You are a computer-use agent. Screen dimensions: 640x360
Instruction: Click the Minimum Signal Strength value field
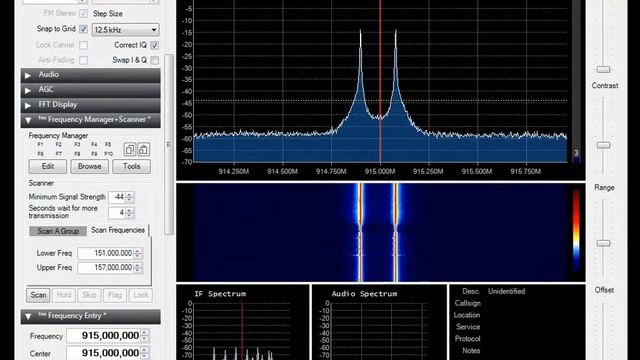[117, 197]
